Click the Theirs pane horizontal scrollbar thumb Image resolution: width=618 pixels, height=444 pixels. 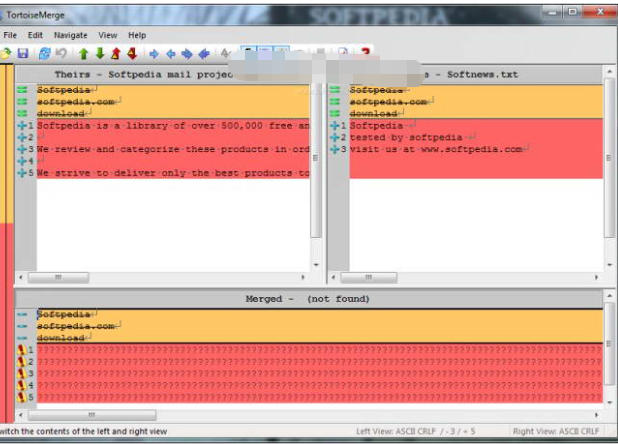click(x=58, y=277)
